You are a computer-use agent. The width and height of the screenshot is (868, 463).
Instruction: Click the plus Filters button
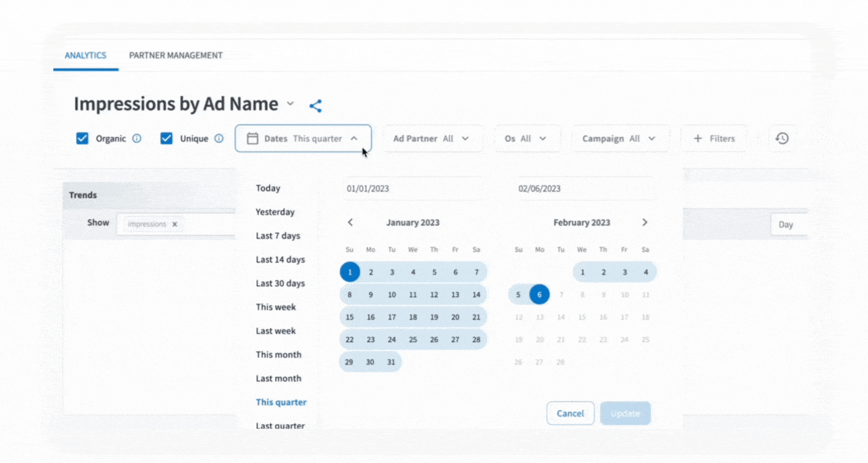[x=713, y=138]
